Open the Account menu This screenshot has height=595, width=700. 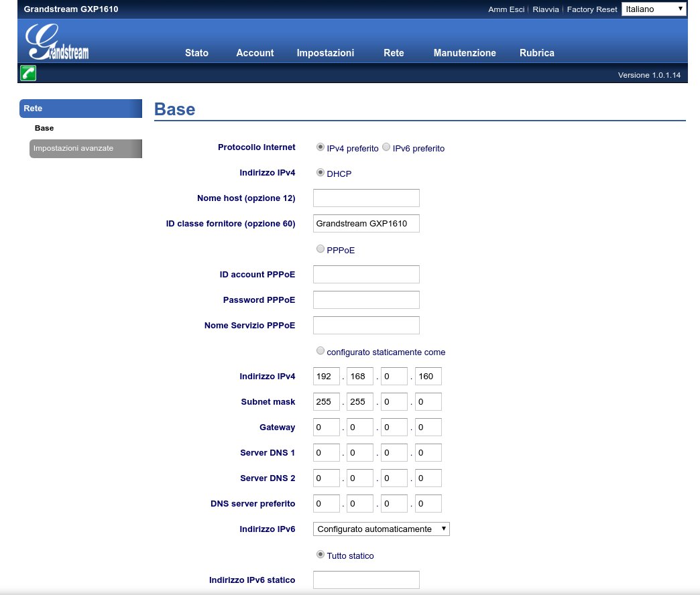255,53
